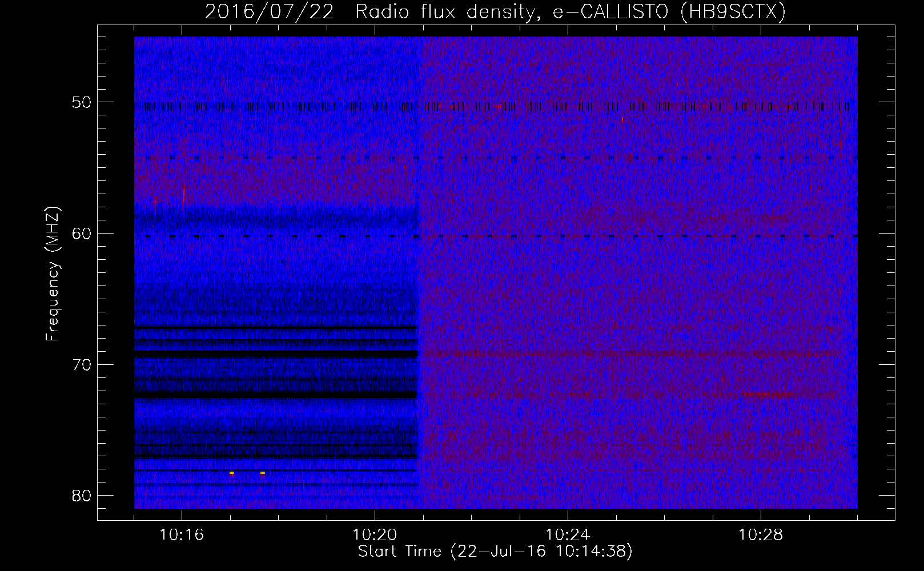Click the 70 frequency tick label
The height and width of the screenshot is (571, 924).
click(82, 364)
